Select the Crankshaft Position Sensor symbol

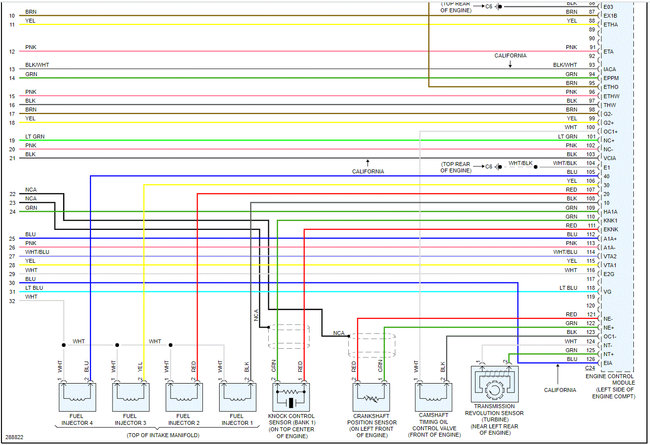point(371,397)
